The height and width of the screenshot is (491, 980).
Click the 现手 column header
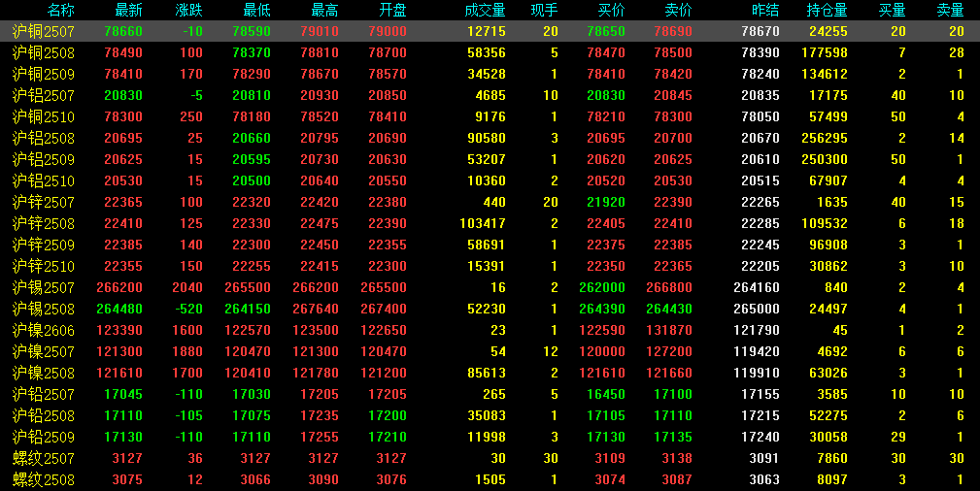(544, 10)
